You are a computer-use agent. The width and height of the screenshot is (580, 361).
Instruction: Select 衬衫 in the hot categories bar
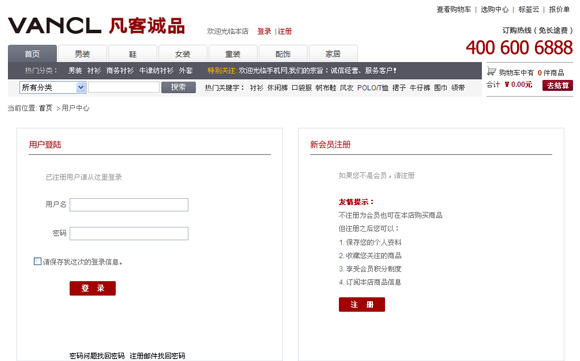tap(94, 70)
